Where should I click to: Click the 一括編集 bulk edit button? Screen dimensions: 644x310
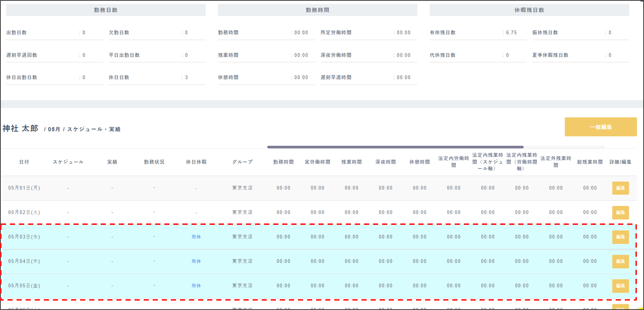(600, 127)
